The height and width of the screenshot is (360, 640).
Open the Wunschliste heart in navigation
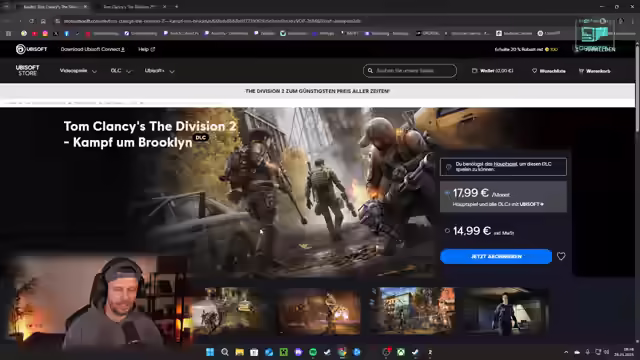549,71
